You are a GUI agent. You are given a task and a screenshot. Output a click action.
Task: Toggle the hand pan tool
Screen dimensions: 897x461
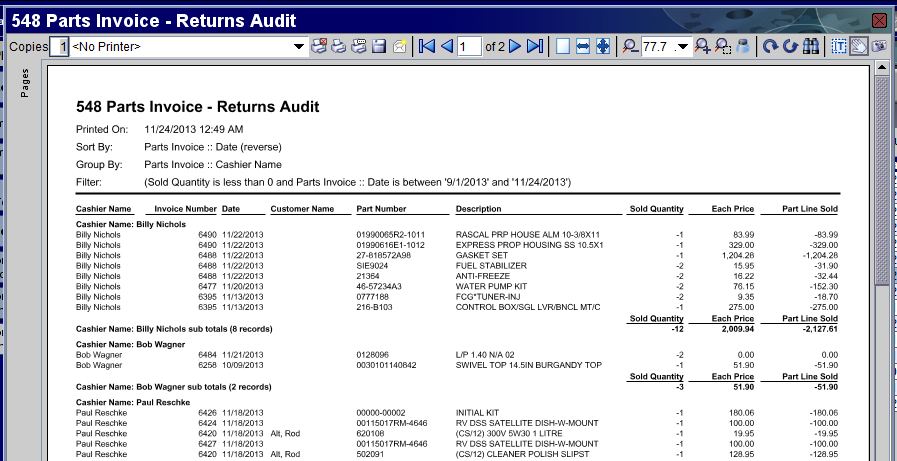tap(858, 46)
